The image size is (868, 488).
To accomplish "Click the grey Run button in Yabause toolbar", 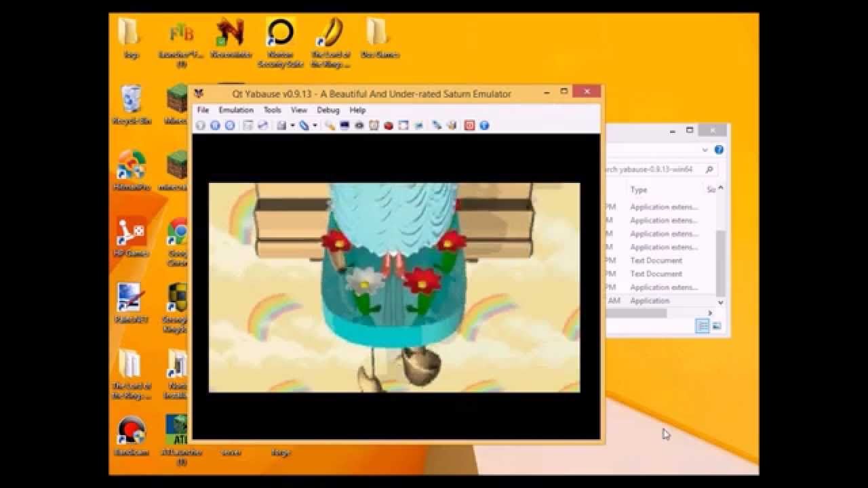I will pyautogui.click(x=200, y=125).
